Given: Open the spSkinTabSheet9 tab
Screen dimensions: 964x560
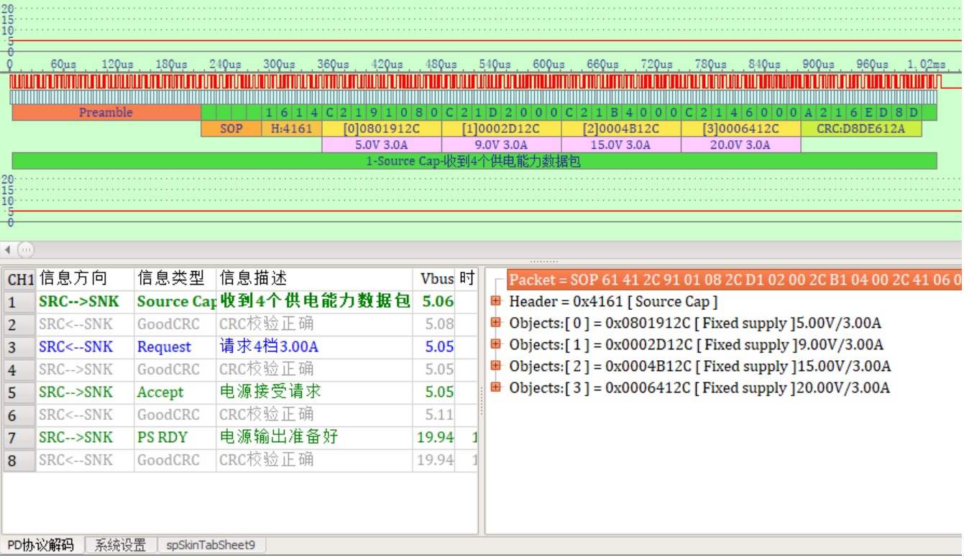Looking at the screenshot, I should [x=211, y=546].
